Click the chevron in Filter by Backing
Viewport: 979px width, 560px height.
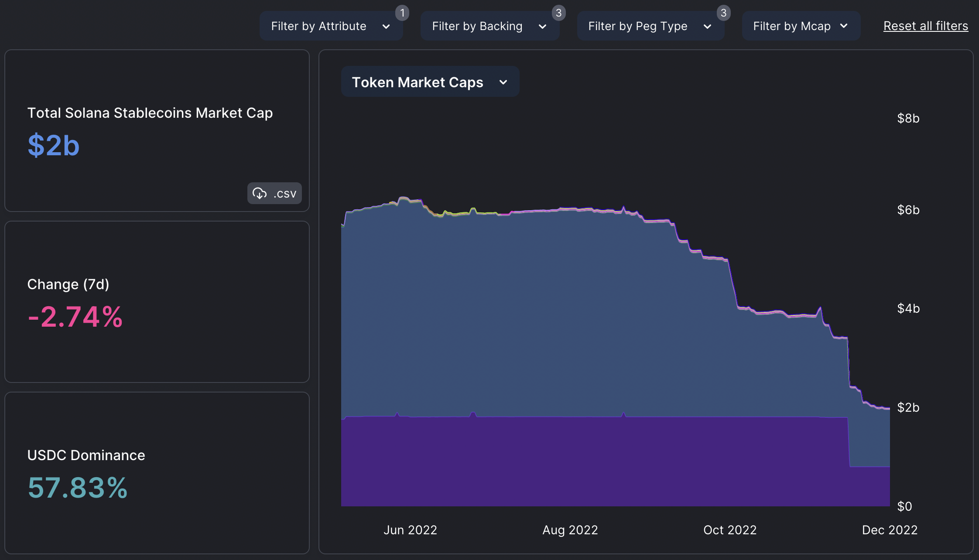542,27
